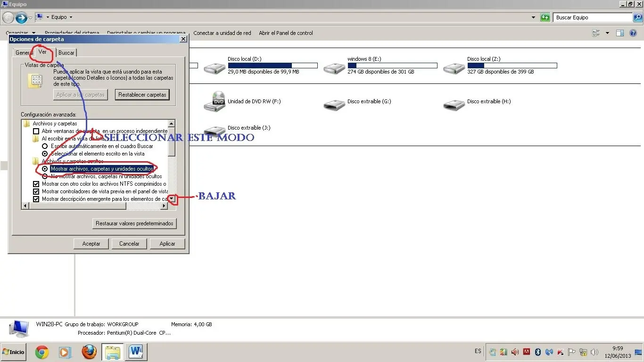Image resolution: width=644 pixels, height=362 pixels.
Task: Open the address bar history dropdown
Action: click(x=533, y=17)
